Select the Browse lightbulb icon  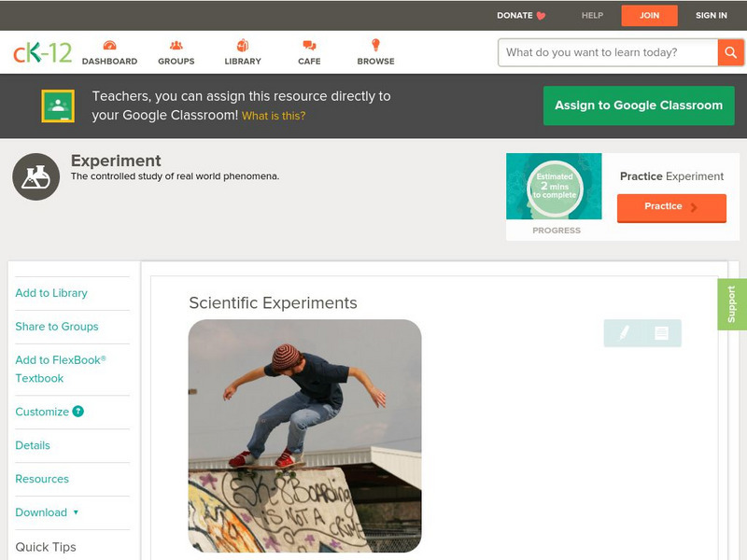pos(374,44)
